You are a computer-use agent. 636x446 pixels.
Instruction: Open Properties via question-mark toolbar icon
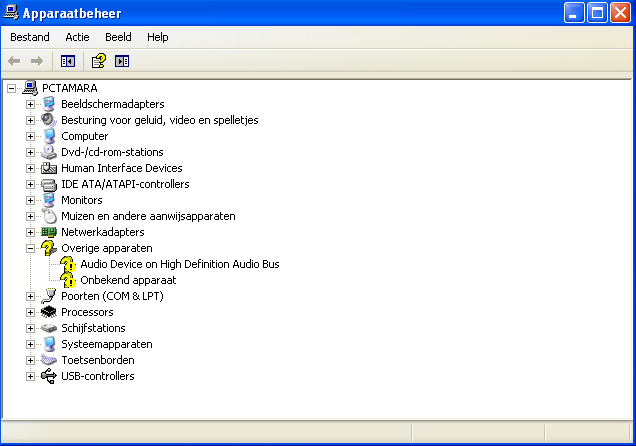(99, 61)
